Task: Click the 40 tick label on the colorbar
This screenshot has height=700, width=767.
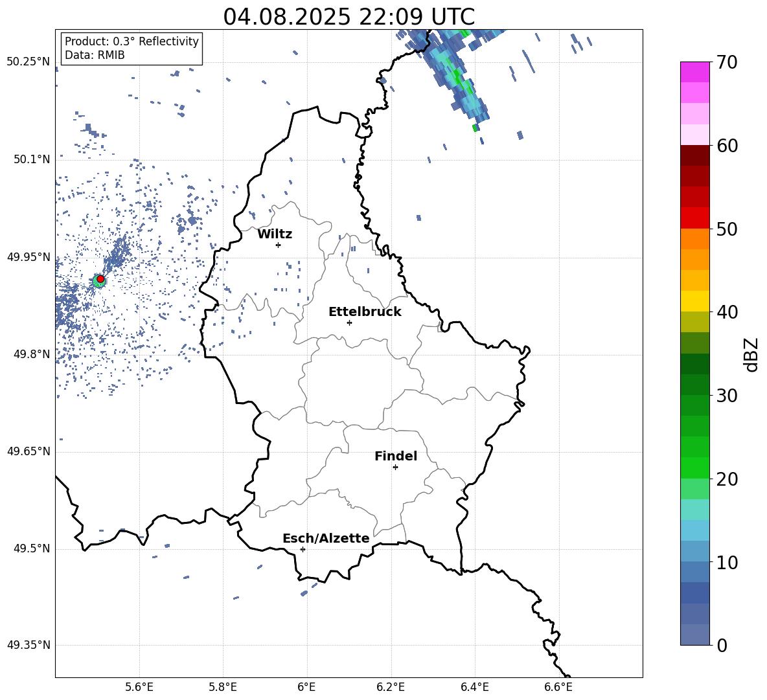Action: point(727,312)
